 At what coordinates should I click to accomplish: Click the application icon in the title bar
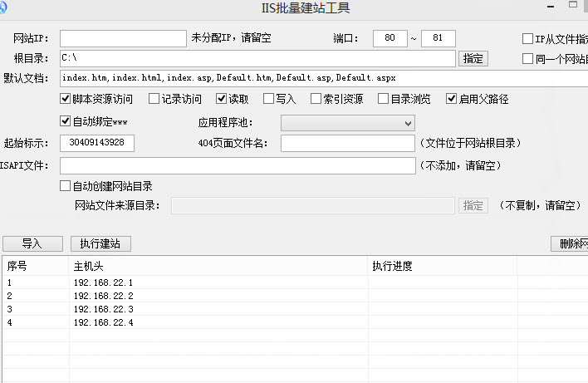pos(3,7)
